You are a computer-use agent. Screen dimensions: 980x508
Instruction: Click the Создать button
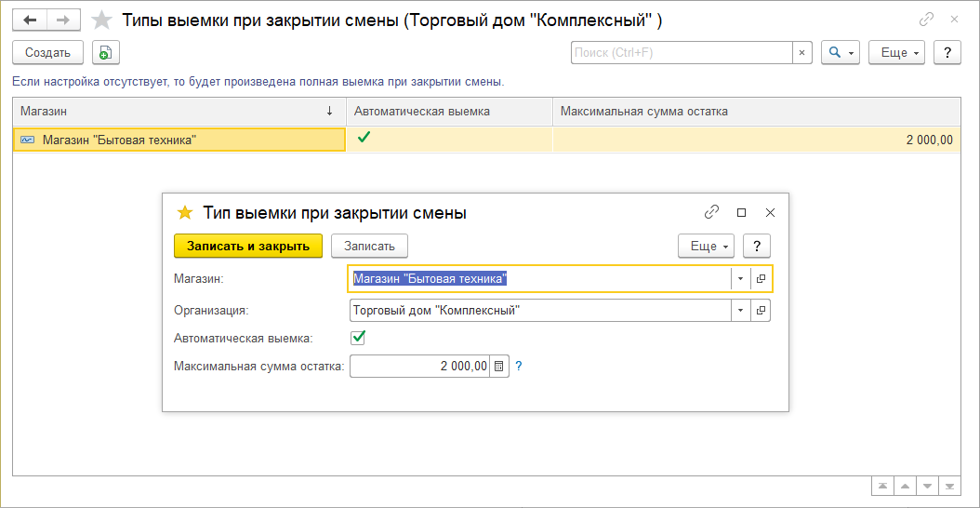click(x=48, y=53)
